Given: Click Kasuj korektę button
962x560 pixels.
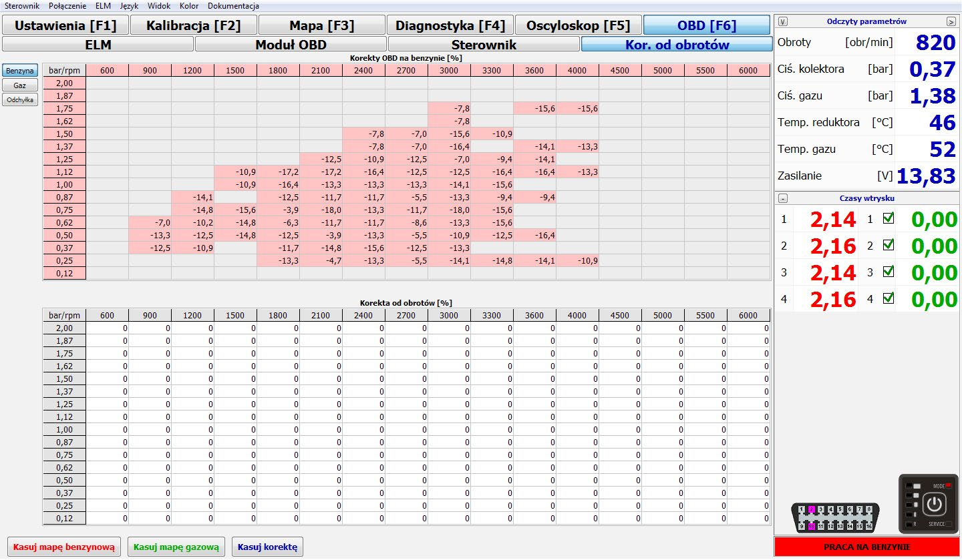Looking at the screenshot, I should [x=267, y=547].
